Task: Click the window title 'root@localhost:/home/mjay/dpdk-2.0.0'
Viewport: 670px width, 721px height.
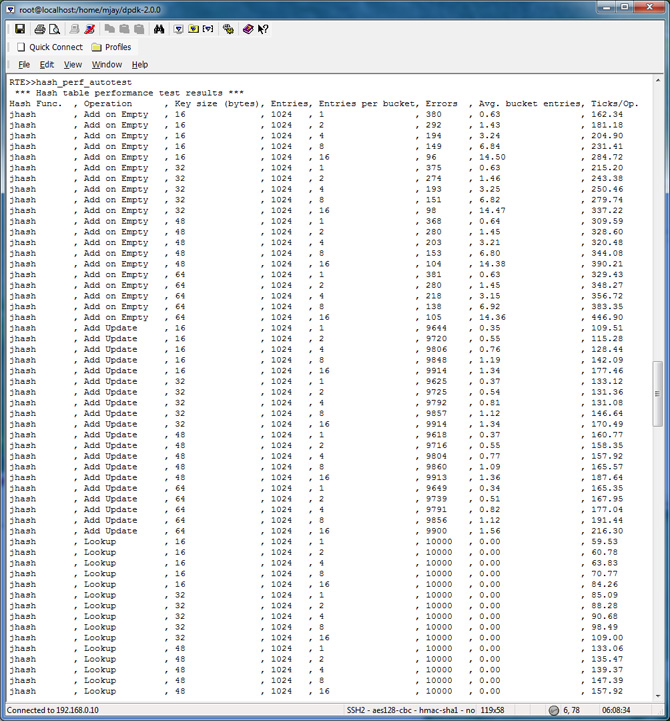Action: [90, 9]
